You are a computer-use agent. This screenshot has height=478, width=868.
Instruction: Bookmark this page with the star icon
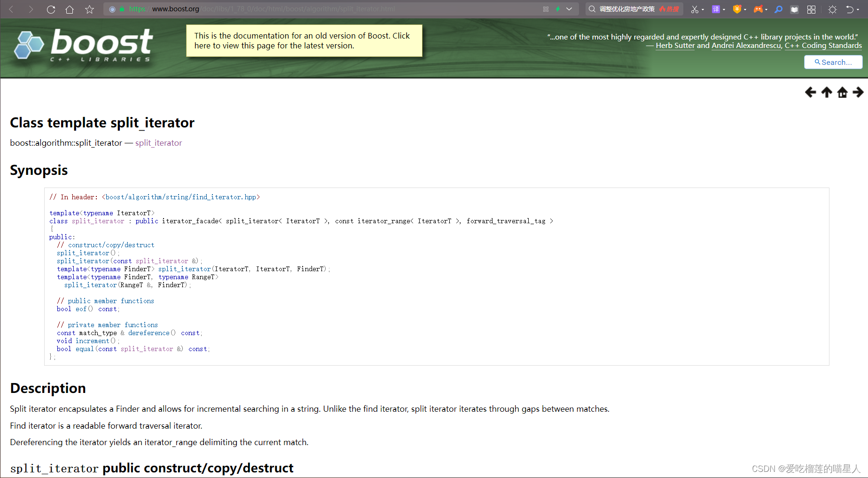click(x=89, y=9)
